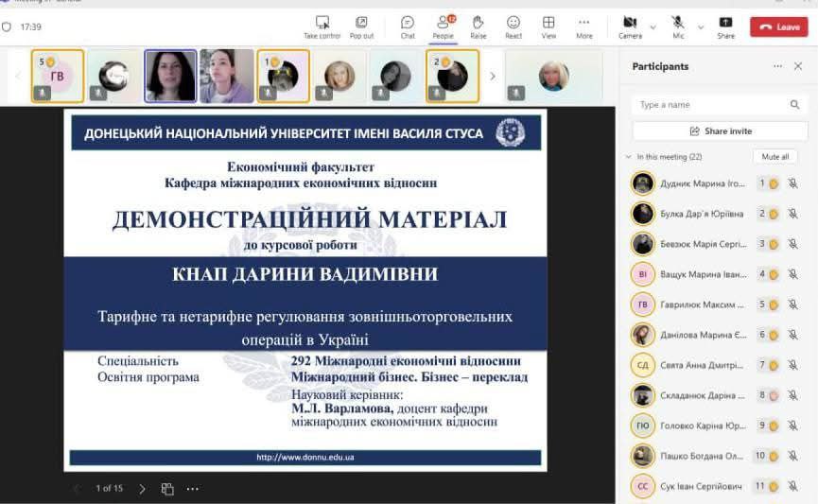The width and height of the screenshot is (818, 504).
Task: Turn on the Camera
Action: pos(630,27)
